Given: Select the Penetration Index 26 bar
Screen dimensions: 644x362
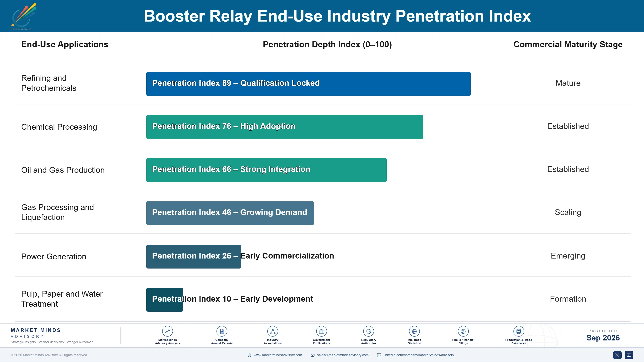Looking at the screenshot, I should click(x=194, y=256).
